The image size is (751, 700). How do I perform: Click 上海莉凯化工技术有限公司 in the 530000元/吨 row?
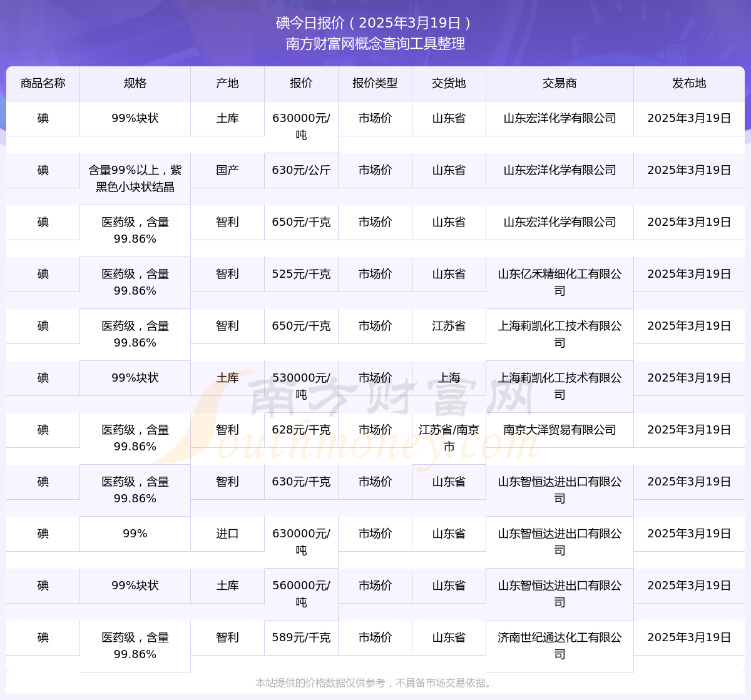click(559, 386)
